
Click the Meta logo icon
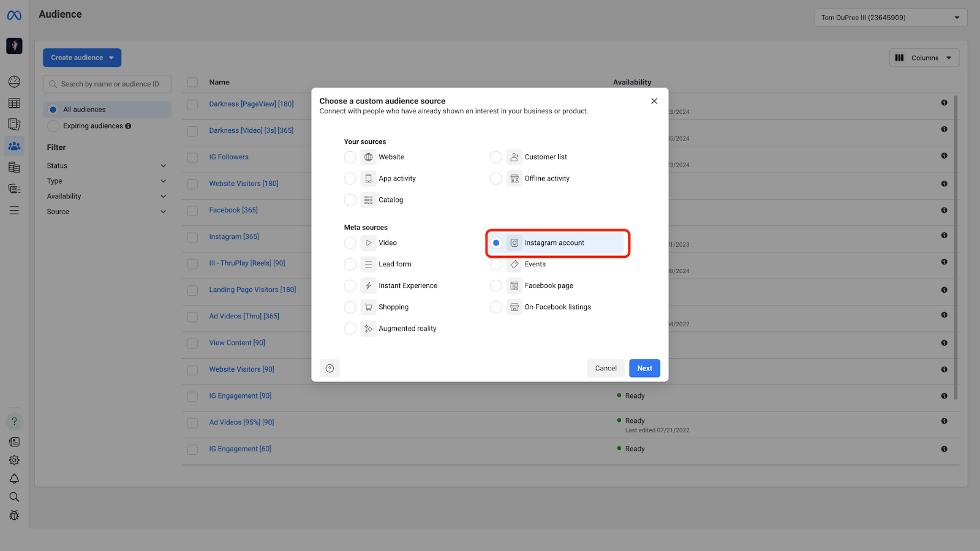14,15
